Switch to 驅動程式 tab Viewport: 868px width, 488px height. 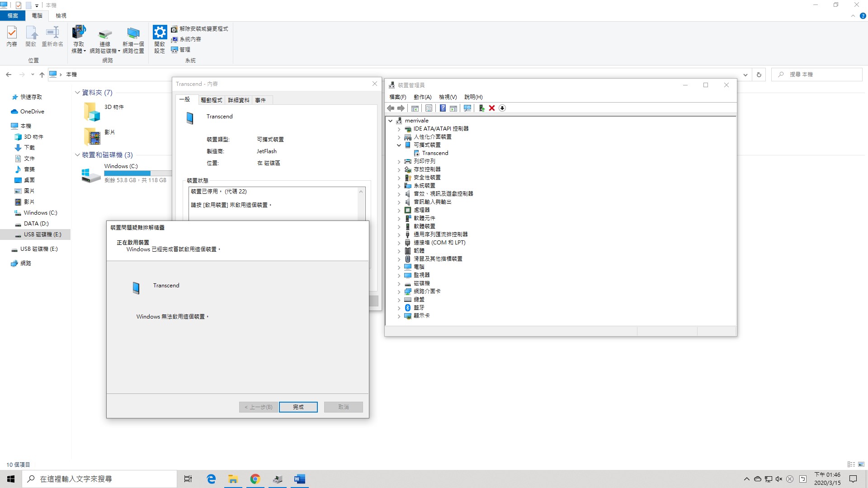pyautogui.click(x=211, y=100)
